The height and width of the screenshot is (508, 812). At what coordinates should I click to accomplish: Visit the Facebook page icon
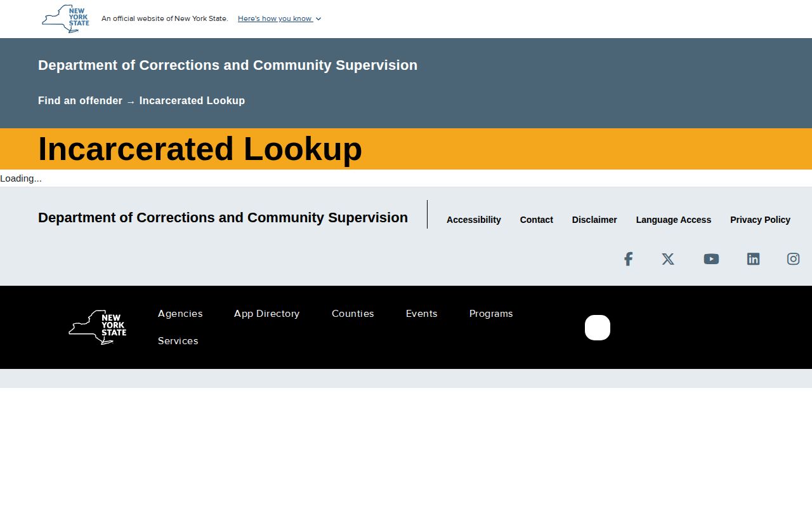(628, 259)
